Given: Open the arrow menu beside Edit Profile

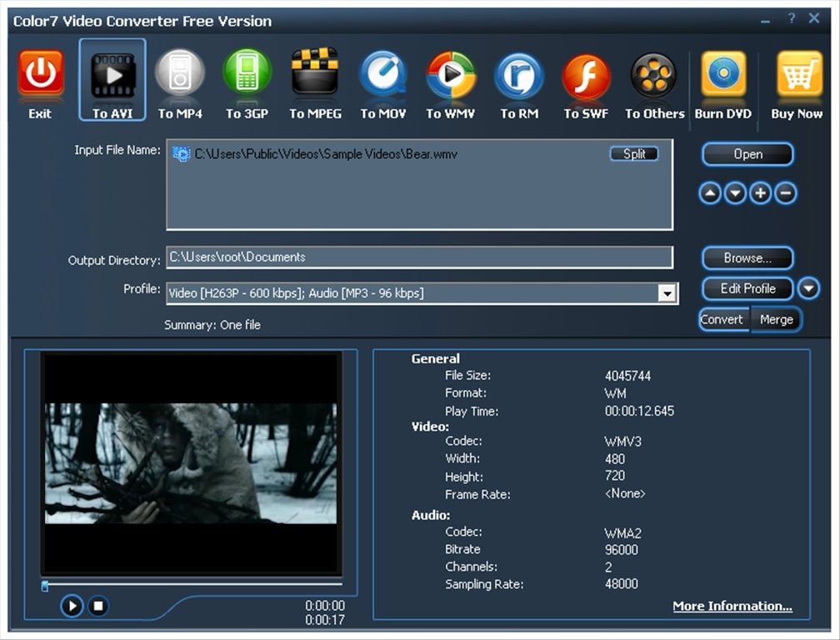Looking at the screenshot, I should (x=808, y=288).
